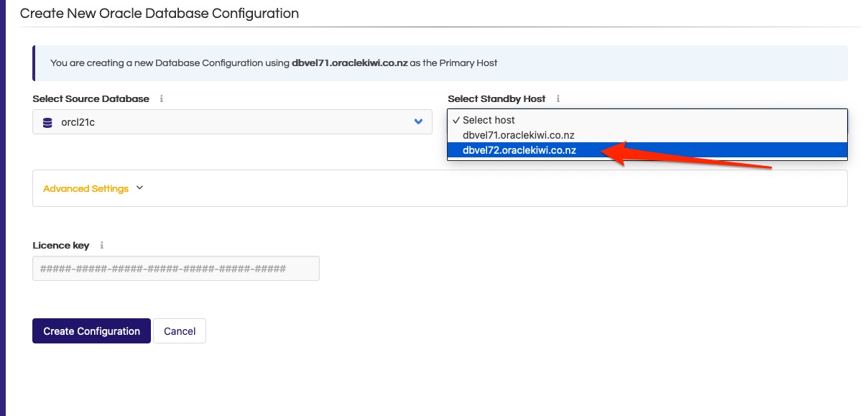Choose dbvel71.oraclekiwi.co.nz from the host list
This screenshot has height=416, width=868.
[647, 135]
